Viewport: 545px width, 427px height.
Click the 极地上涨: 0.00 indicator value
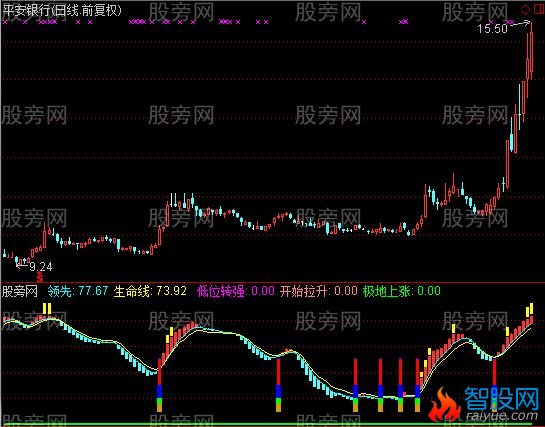point(401,291)
